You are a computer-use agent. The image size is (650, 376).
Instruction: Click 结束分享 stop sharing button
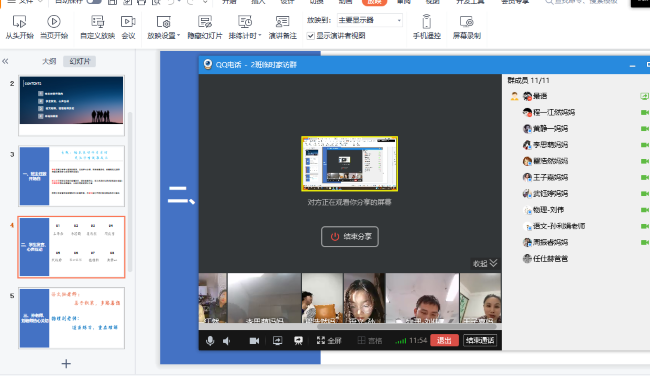click(349, 236)
